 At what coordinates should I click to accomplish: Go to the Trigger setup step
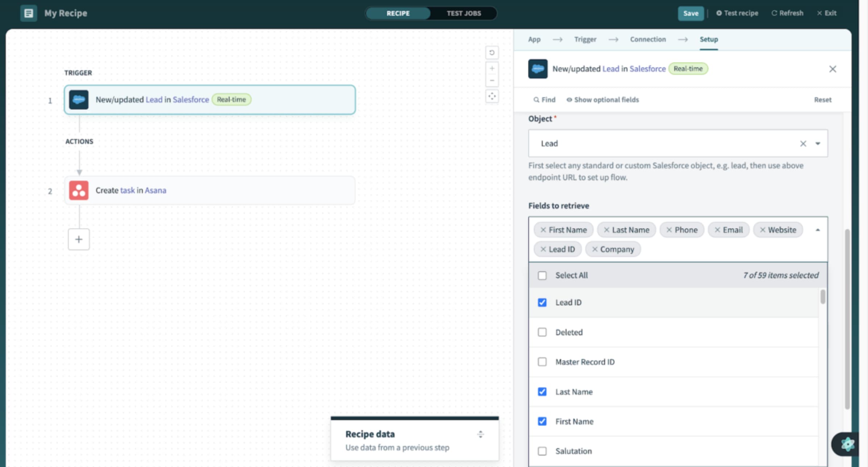tap(585, 39)
